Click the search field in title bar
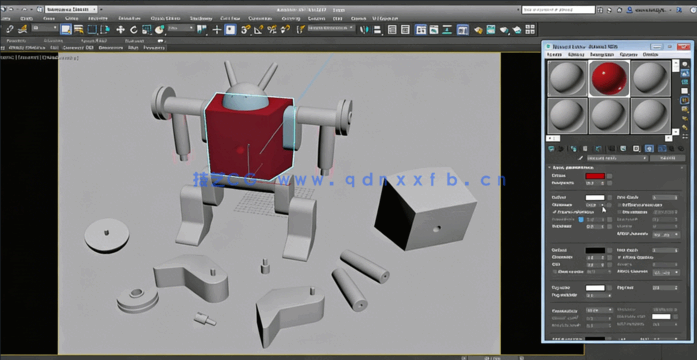697x360 pixels. tap(558, 9)
